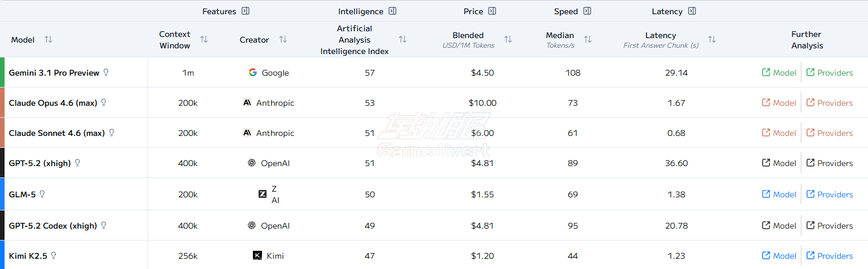868x269 pixels.
Task: Sort by Intelligence Index column arrows
Action: pos(403,40)
